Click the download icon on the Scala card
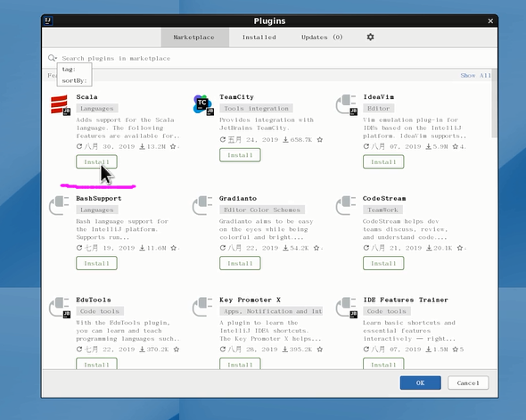This screenshot has height=420, width=526. 143,146
